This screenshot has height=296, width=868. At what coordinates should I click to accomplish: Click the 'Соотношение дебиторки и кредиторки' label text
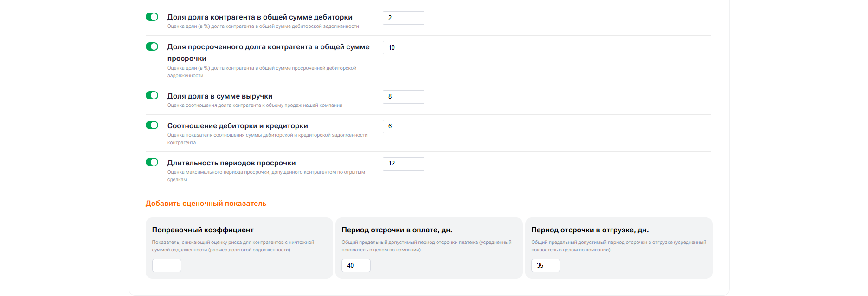pyautogui.click(x=238, y=126)
